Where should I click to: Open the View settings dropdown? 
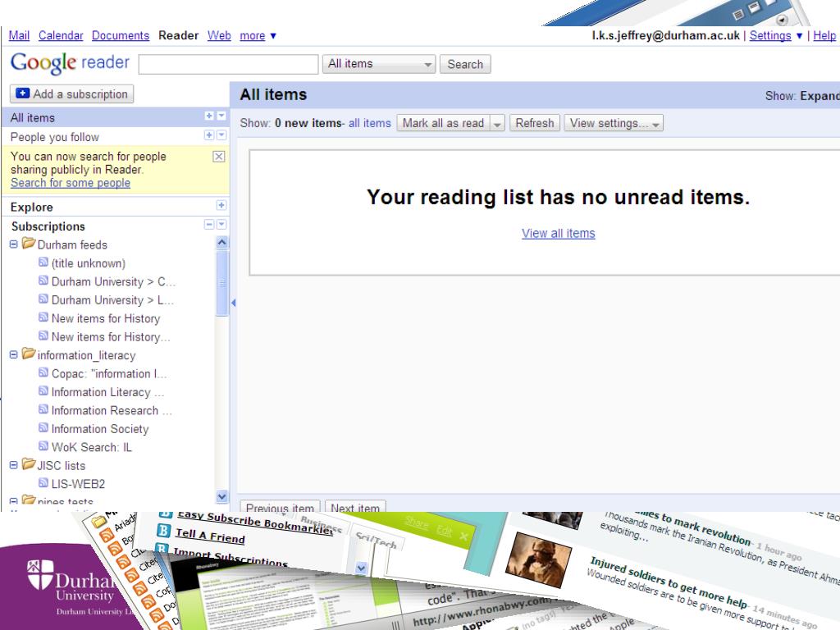pos(614,123)
